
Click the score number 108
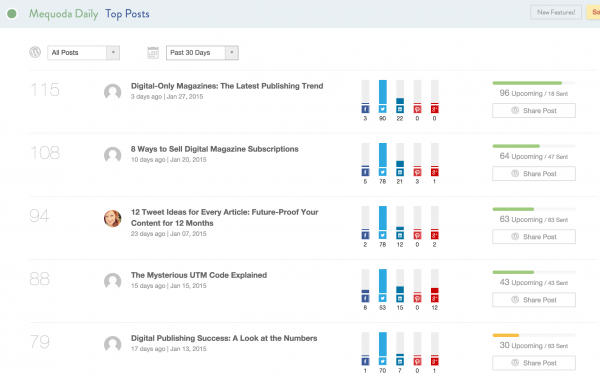(45, 153)
